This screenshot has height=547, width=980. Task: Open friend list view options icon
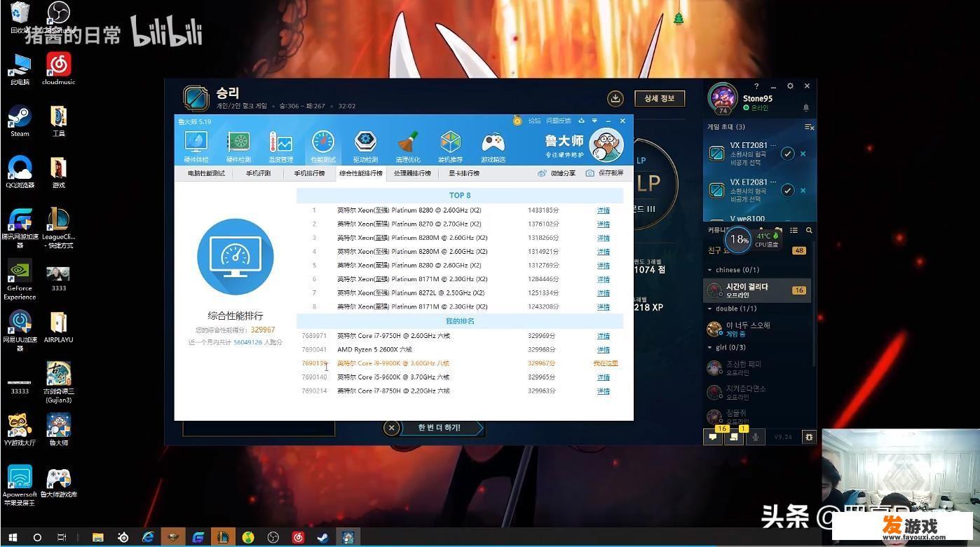point(794,230)
